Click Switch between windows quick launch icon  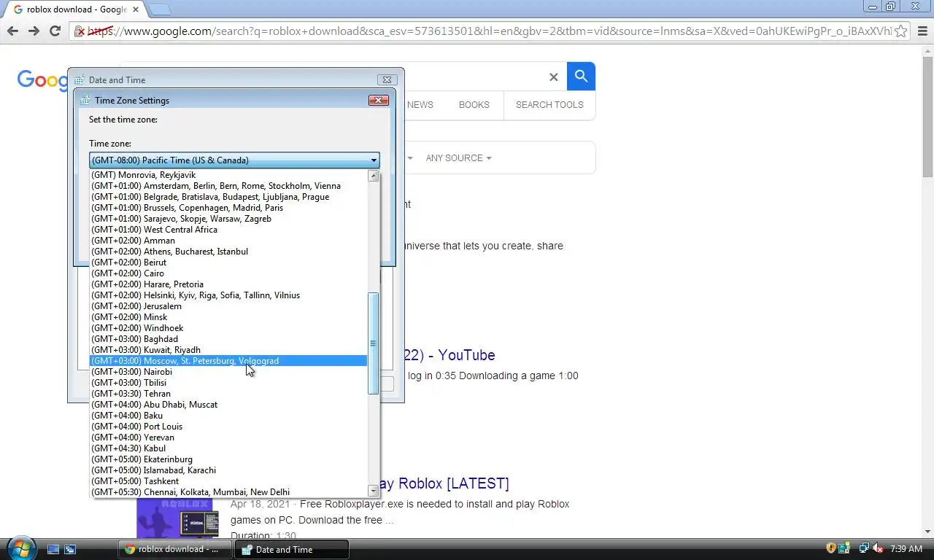pyautogui.click(x=70, y=549)
